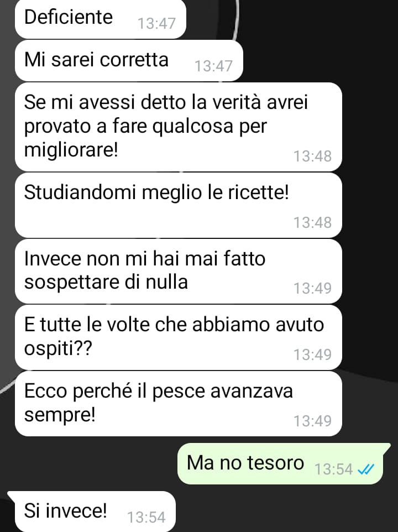
Task: Tap the 'Studiandomi meglio le ricette!' message
Action: 179,205
